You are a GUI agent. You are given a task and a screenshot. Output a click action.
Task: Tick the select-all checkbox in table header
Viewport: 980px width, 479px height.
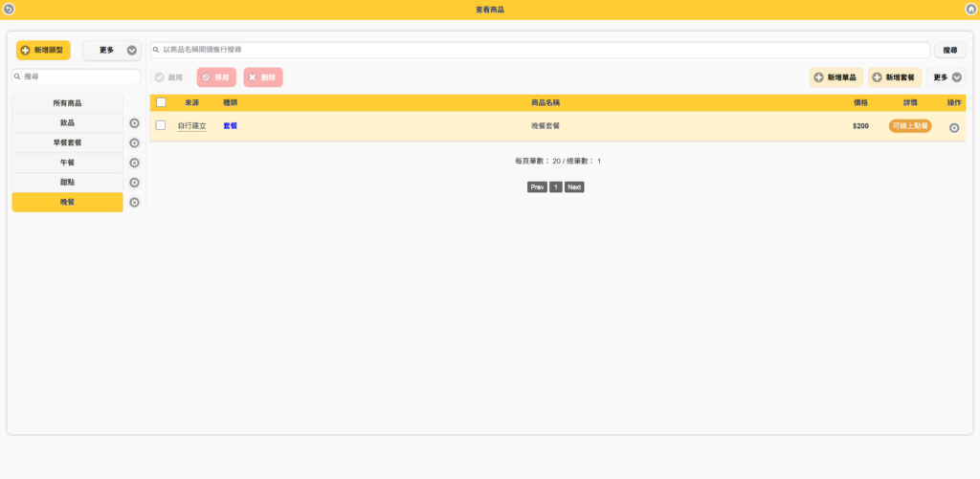[161, 102]
